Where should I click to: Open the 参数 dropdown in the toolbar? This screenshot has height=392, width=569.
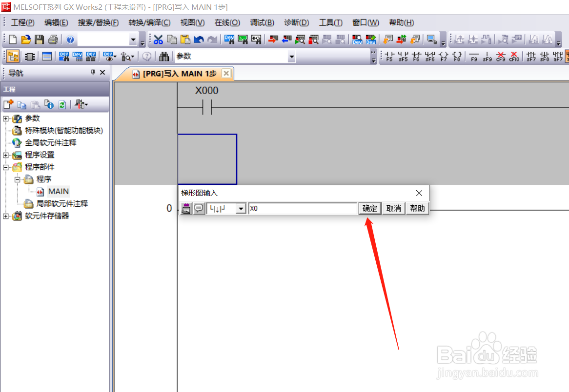pyautogui.click(x=291, y=57)
